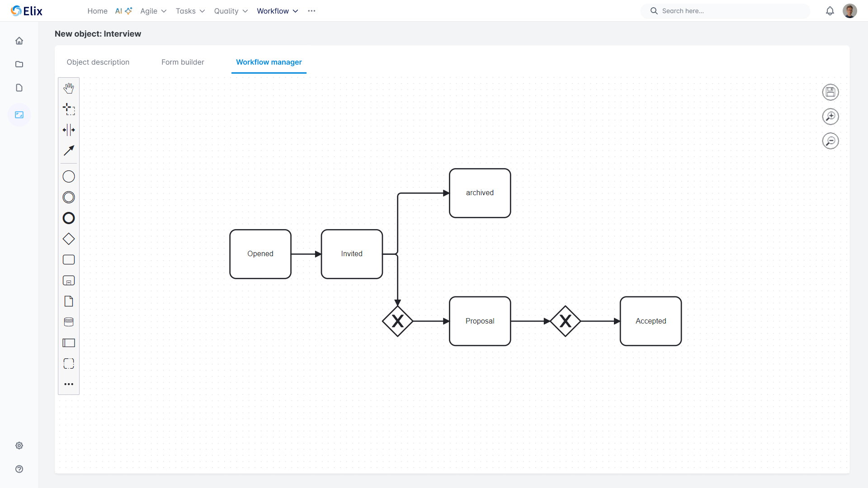The height and width of the screenshot is (488, 868).
Task: Select the task rounded rectangle shape
Action: [69, 260]
